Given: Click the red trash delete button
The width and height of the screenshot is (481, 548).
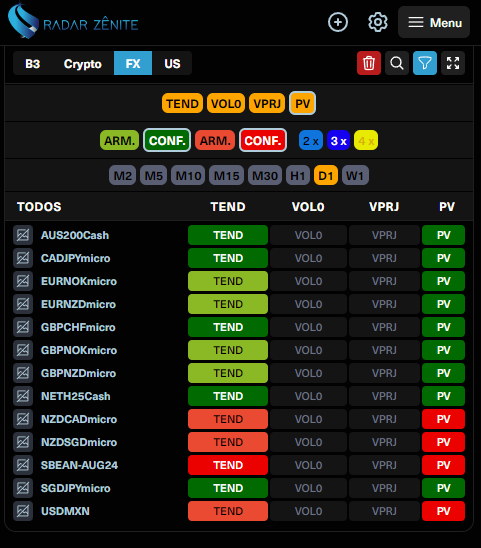Looking at the screenshot, I should tap(369, 63).
